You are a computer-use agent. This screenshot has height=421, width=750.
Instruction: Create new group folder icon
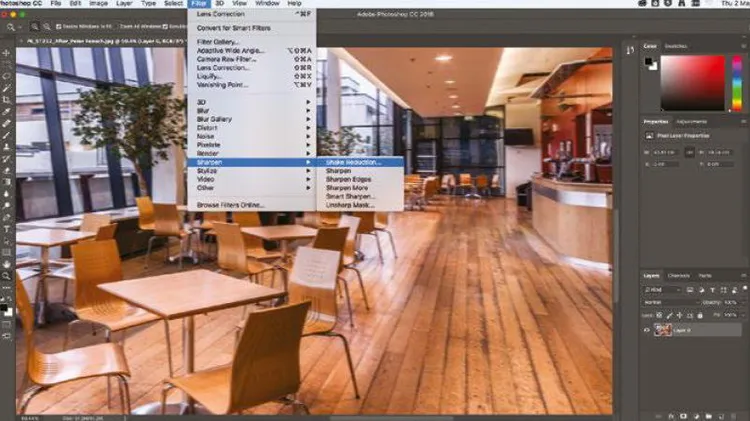tap(708, 416)
